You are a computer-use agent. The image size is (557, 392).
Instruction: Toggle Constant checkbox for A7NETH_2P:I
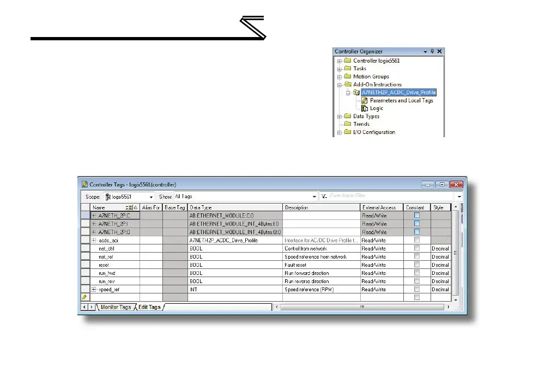tap(417, 223)
